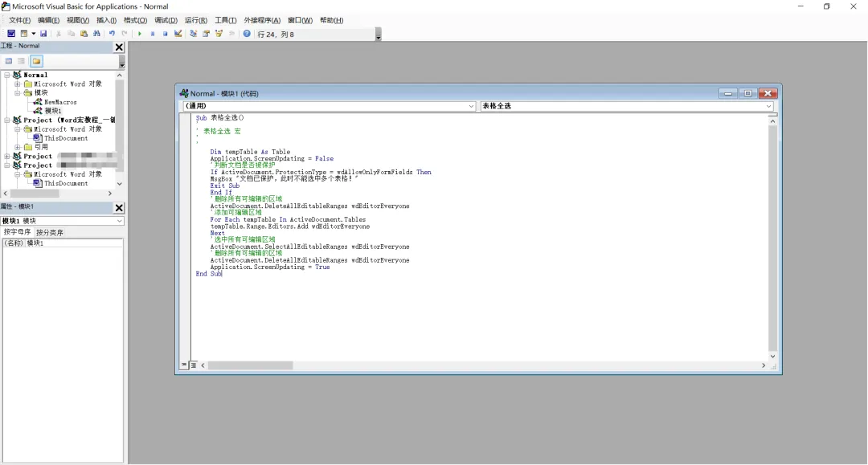
Task: Click the Insert UserForm toolbar icon
Action: point(24,34)
